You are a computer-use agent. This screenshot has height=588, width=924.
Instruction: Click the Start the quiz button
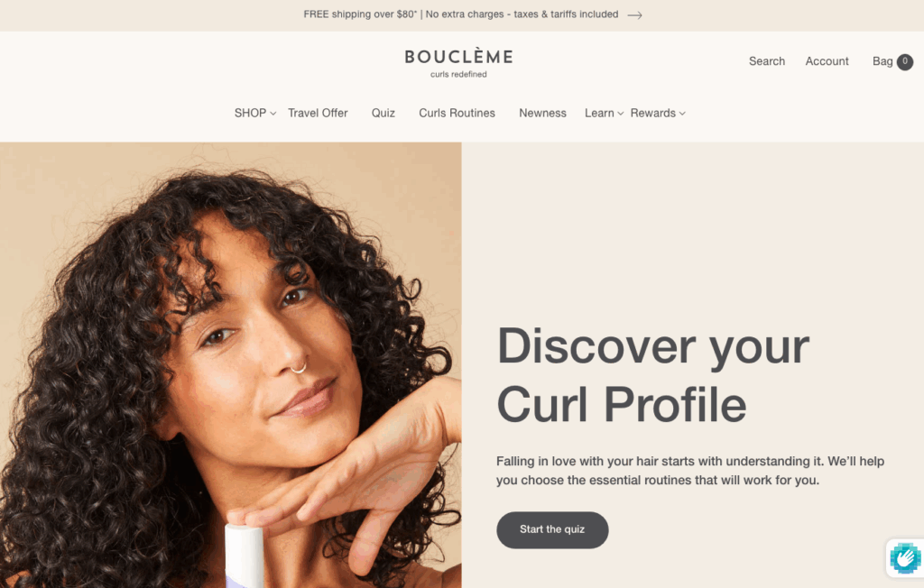pyautogui.click(x=552, y=529)
